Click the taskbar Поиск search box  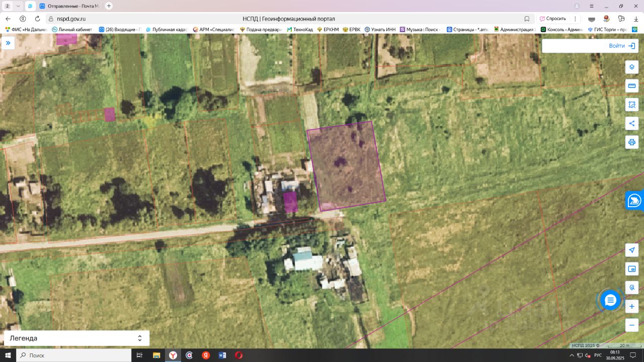tap(73, 355)
